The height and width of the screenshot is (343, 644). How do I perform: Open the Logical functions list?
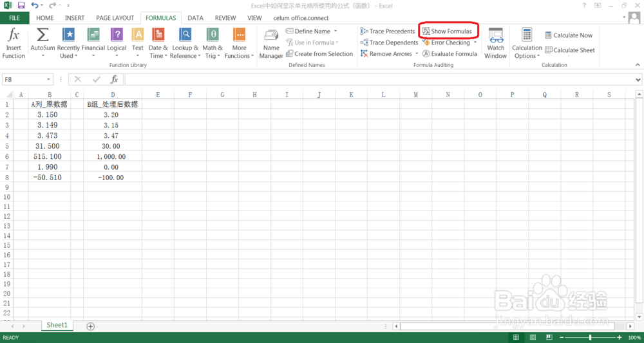[x=117, y=44]
